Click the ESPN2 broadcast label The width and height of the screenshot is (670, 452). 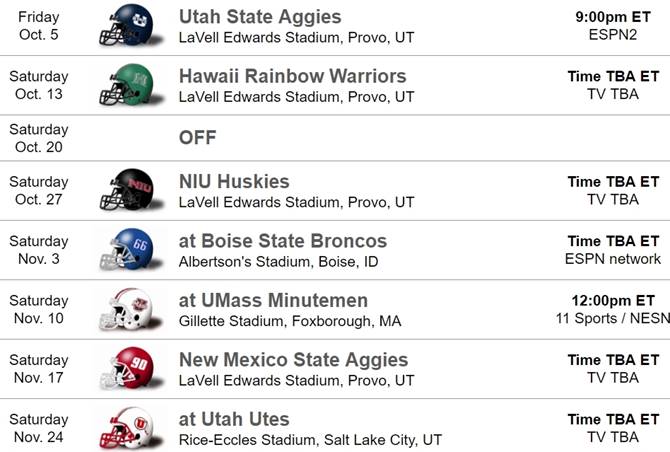[x=613, y=35]
